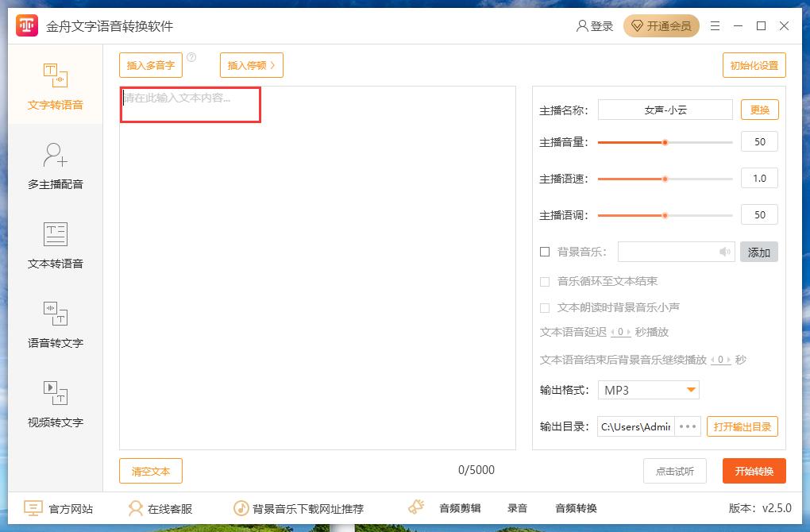Adjust the 主播语速 slider handle
The height and width of the screenshot is (532, 810).
(x=665, y=179)
